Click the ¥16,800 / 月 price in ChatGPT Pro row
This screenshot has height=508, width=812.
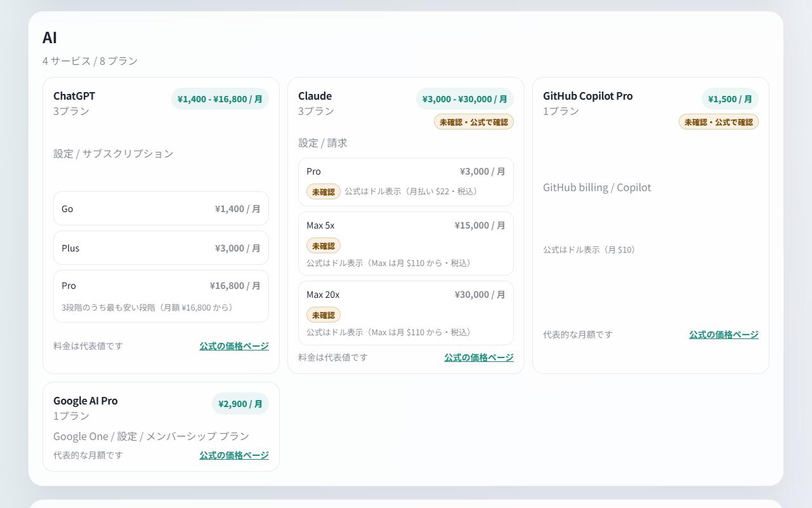point(235,286)
